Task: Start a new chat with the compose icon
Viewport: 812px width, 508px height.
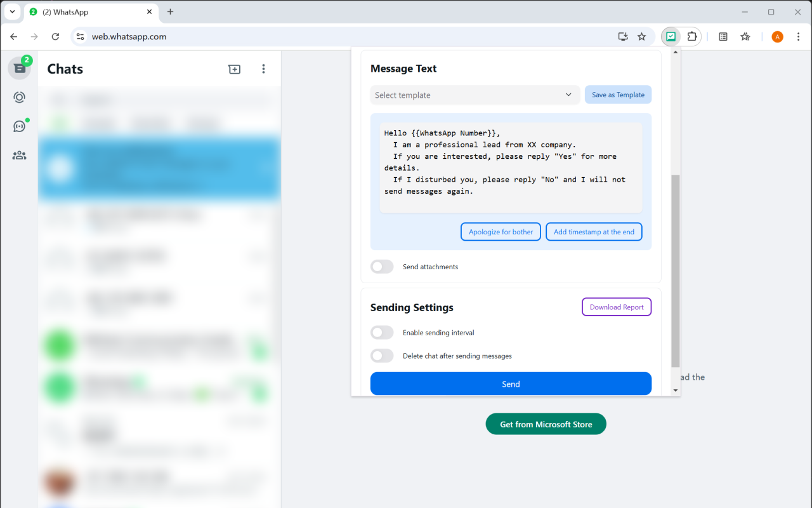Action: coord(234,69)
